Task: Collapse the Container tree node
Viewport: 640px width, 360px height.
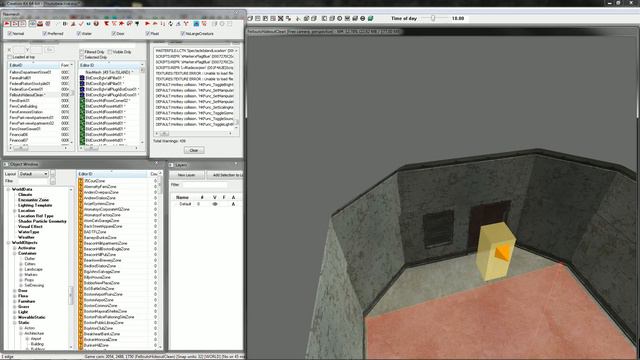Action: coord(15,253)
